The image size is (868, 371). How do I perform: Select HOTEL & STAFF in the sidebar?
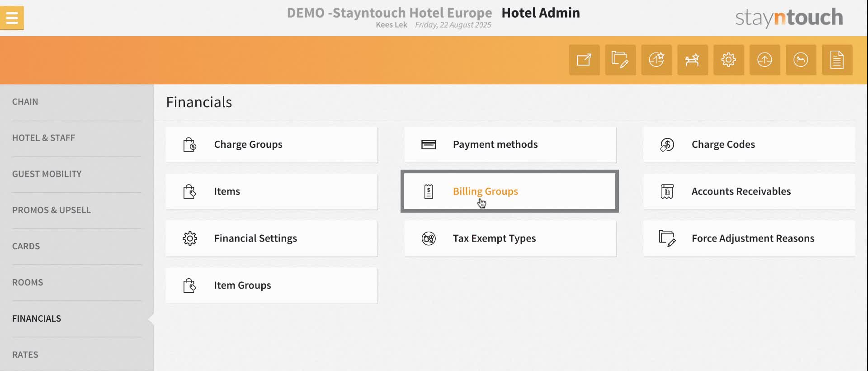(x=43, y=138)
